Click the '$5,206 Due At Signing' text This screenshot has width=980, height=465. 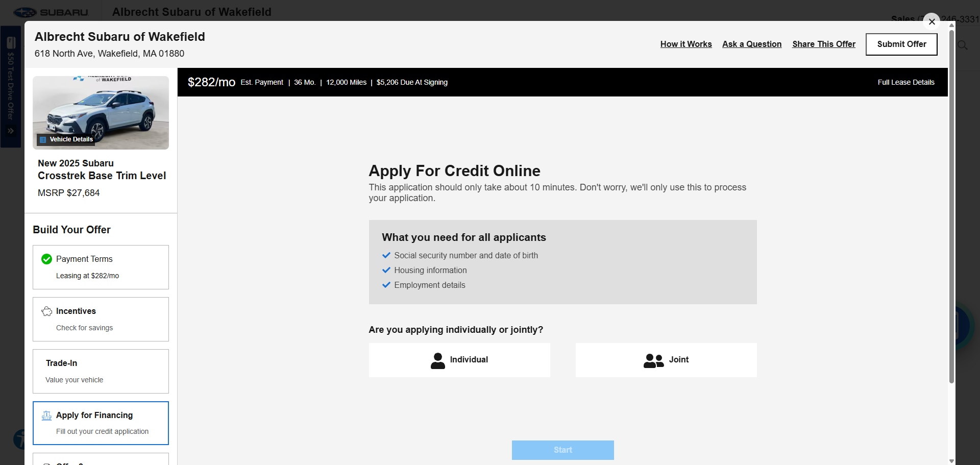412,82
